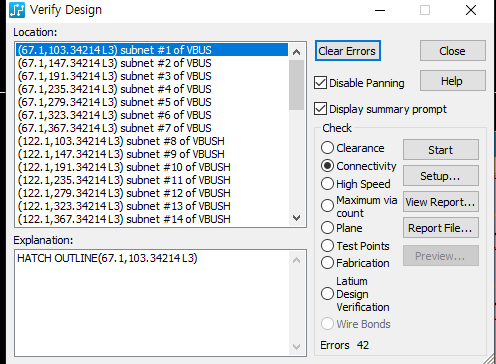Open View Report...
The width and height of the screenshot is (496, 364).
(441, 202)
